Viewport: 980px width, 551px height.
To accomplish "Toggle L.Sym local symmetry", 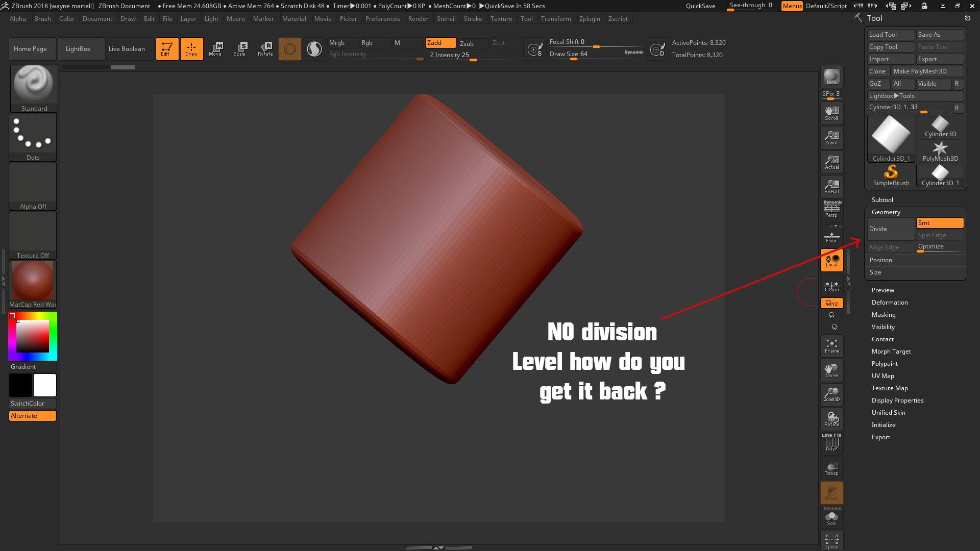I will (x=831, y=286).
